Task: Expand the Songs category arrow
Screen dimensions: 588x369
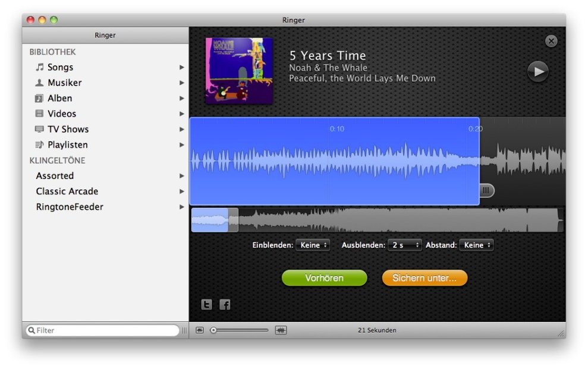Action: coord(182,67)
